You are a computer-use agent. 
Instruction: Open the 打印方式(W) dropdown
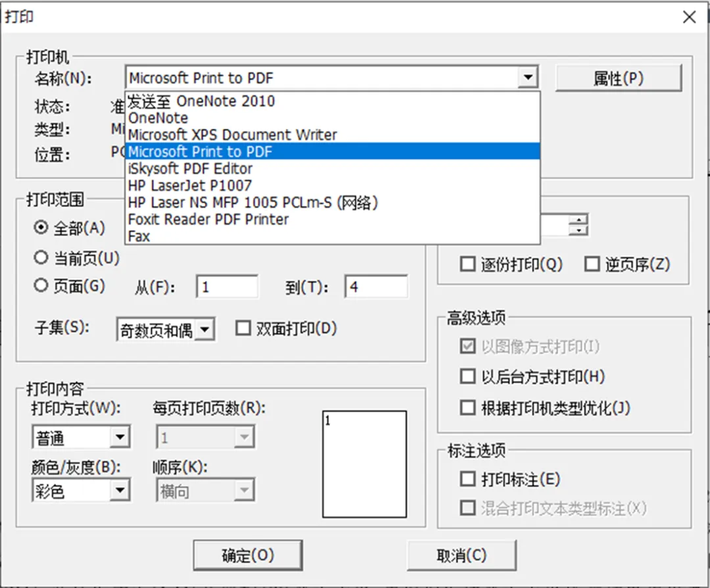(81, 437)
